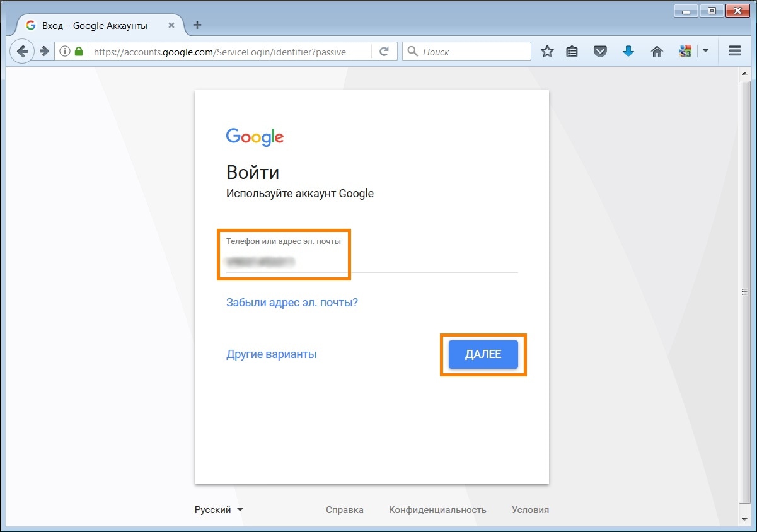Screen dimensions: 757x532
Task: Open the Firefox hamburger menu
Action: pos(734,52)
